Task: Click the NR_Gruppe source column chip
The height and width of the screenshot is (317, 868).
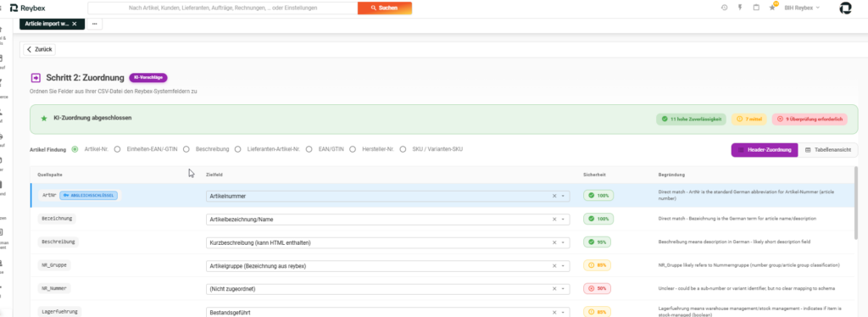Action: pyautogui.click(x=54, y=265)
